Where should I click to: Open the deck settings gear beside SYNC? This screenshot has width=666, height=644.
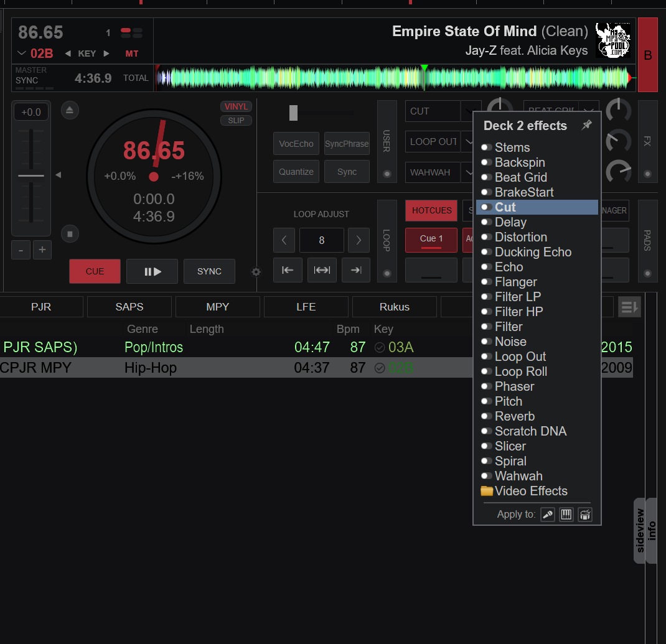point(256,271)
